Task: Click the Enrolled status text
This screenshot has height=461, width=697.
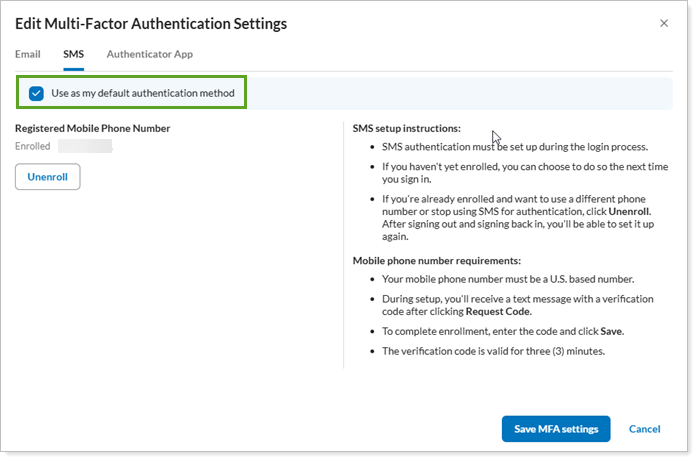Action: tap(32, 146)
